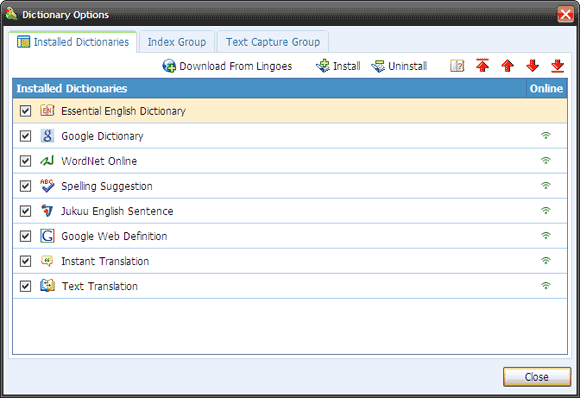The width and height of the screenshot is (580, 398).
Task: Click the Close button
Action: [x=537, y=377]
